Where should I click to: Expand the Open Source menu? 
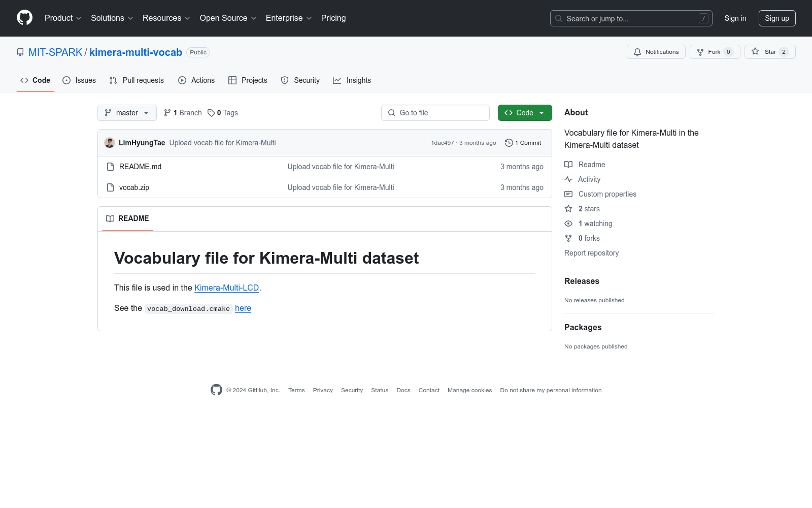pos(228,18)
